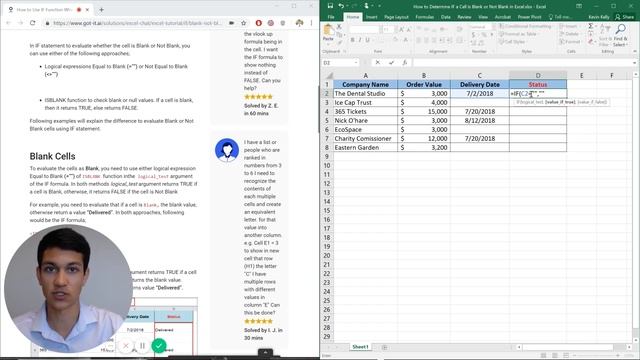This screenshot has height=360, width=640.
Task: Apply Percent style format
Action: point(483,35)
